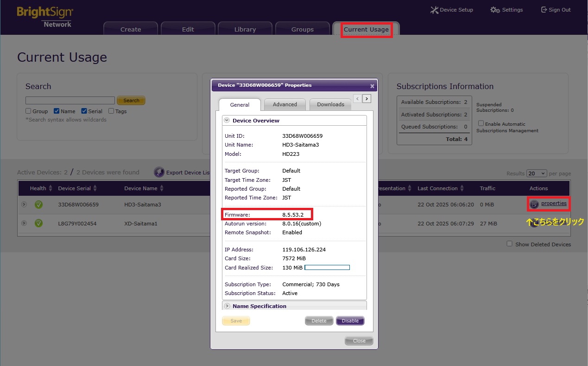Click the Card Realized Size usage bar
The image size is (588, 366).
click(327, 268)
